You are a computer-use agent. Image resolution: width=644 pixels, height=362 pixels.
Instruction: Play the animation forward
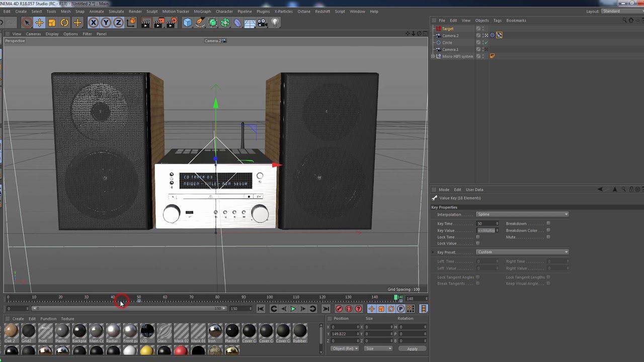click(293, 309)
